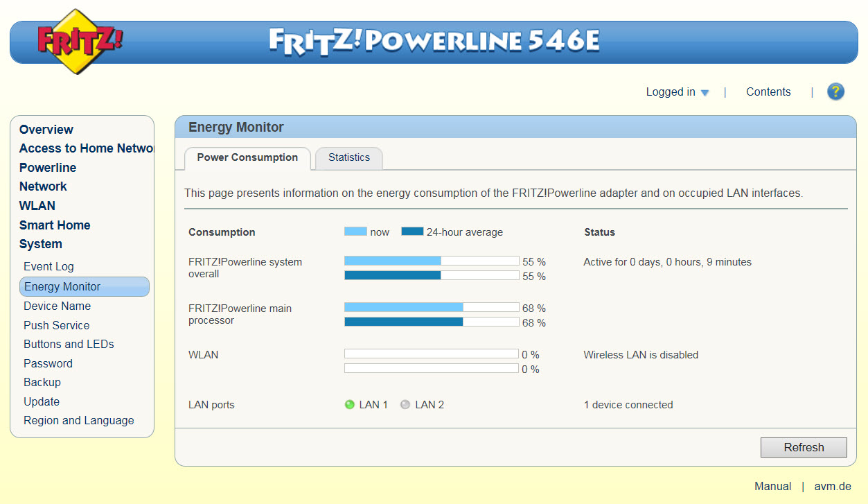Click the WLAN 'now' empty consumption bar

[432, 354]
